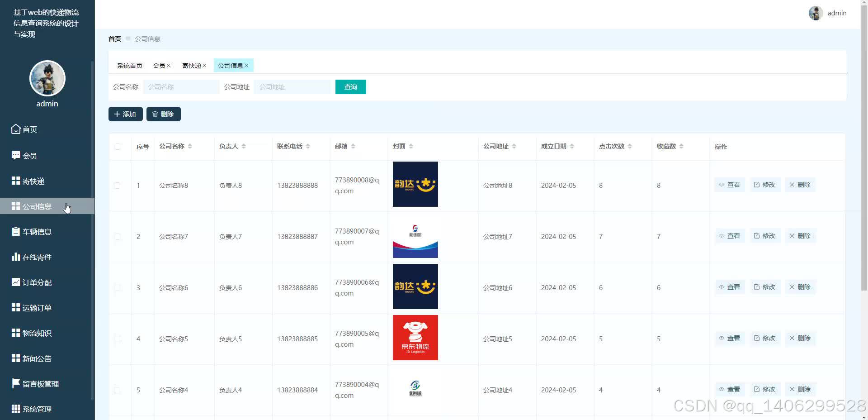Click the breadcrumb separator icon after 首页
Image resolution: width=868 pixels, height=420 pixels.
click(x=128, y=39)
